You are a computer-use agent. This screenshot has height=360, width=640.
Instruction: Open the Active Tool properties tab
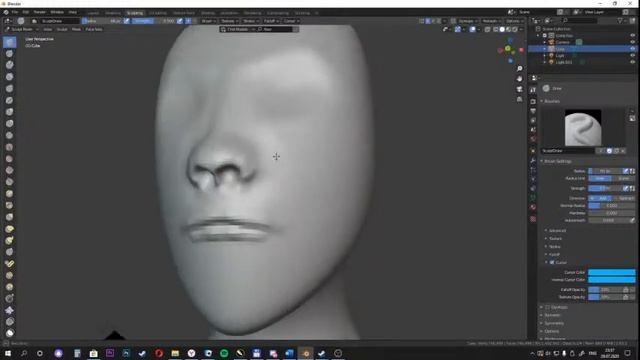pos(533,90)
